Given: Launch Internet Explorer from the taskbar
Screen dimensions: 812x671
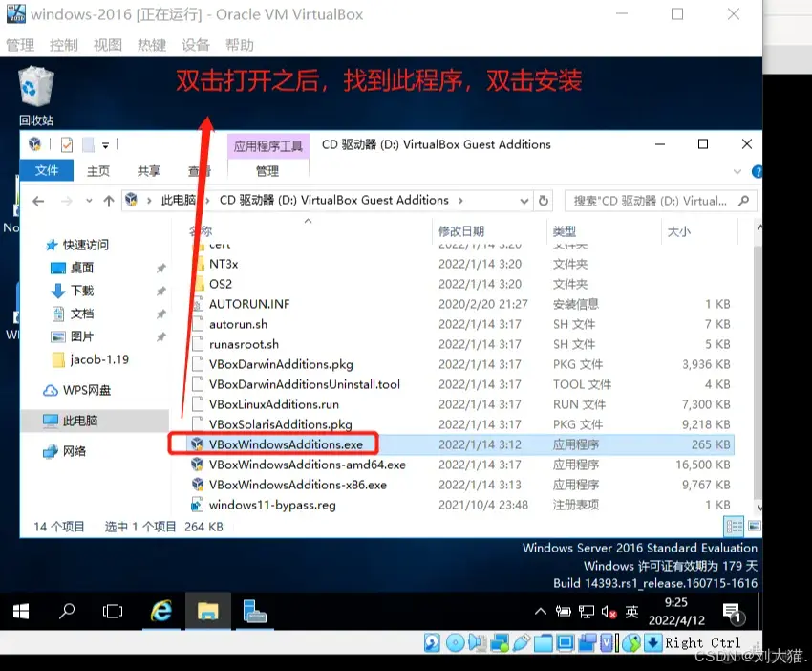Looking at the screenshot, I should (x=161, y=612).
